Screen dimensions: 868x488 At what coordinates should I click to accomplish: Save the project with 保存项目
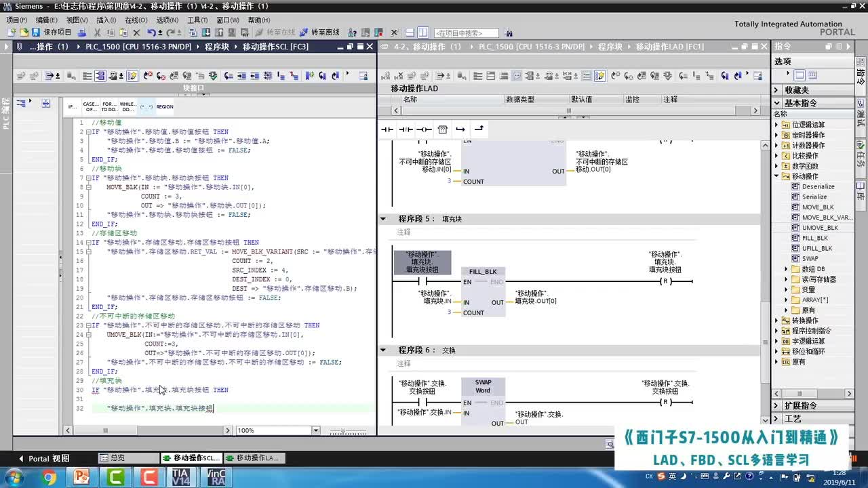tap(52, 33)
